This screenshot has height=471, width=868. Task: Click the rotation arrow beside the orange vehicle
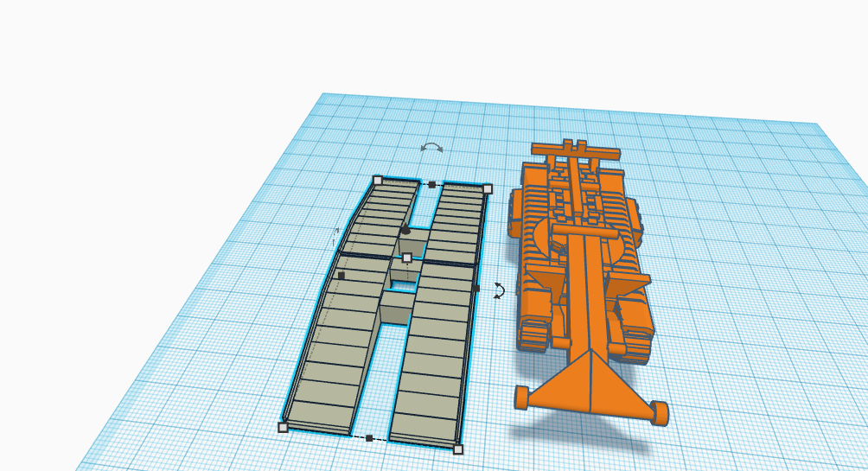[500, 290]
